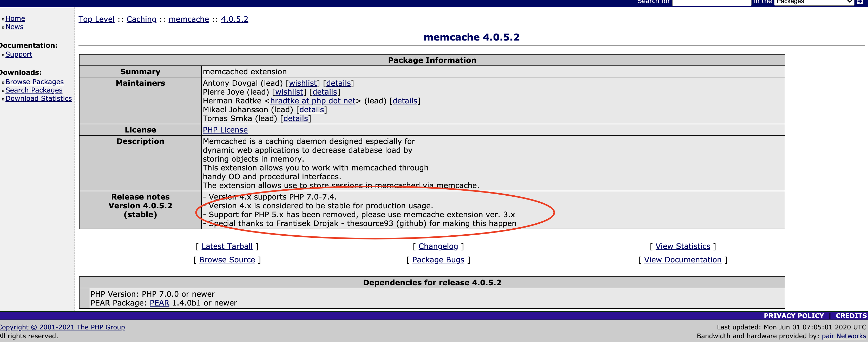Click Top Level breadcrumb
The height and width of the screenshot is (345, 868).
pyautogui.click(x=96, y=19)
